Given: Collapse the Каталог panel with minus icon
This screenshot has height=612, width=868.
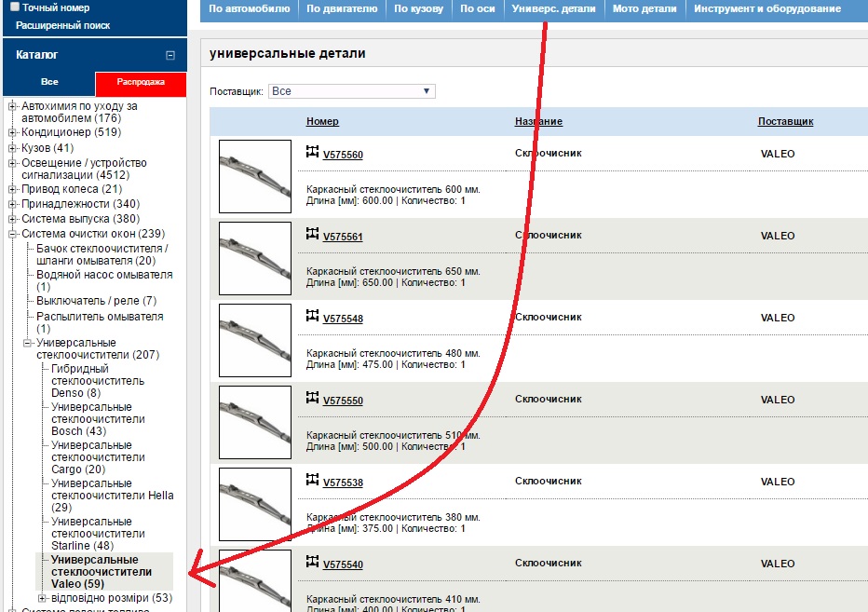Looking at the screenshot, I should tap(170, 55).
